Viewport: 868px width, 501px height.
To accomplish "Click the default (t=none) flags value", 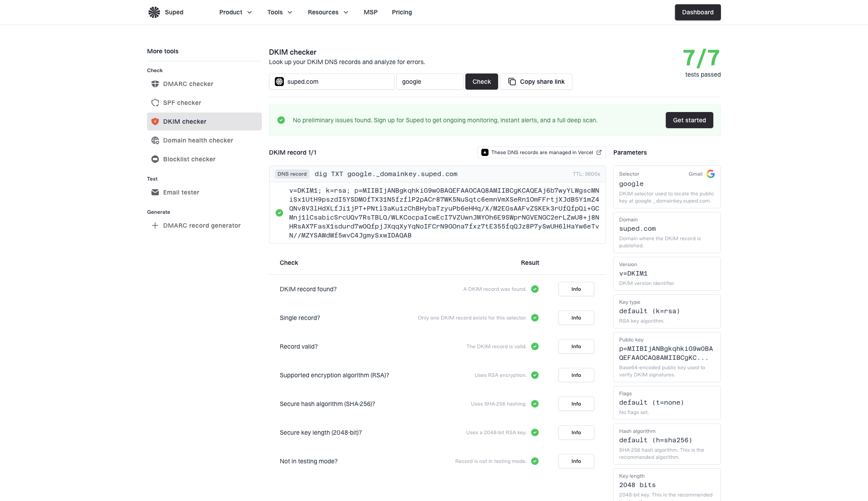I will pos(651,402).
